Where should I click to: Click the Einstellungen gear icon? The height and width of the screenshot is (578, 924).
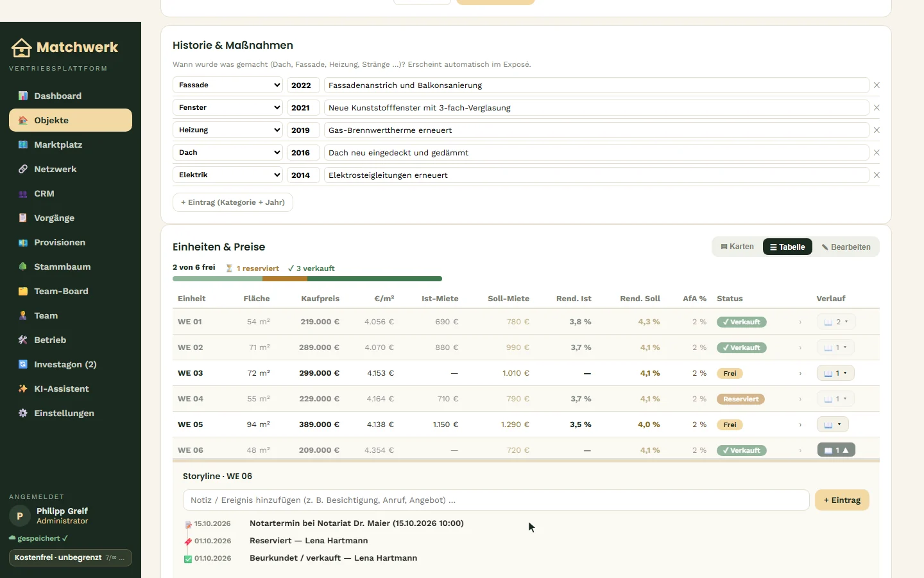pyautogui.click(x=23, y=413)
